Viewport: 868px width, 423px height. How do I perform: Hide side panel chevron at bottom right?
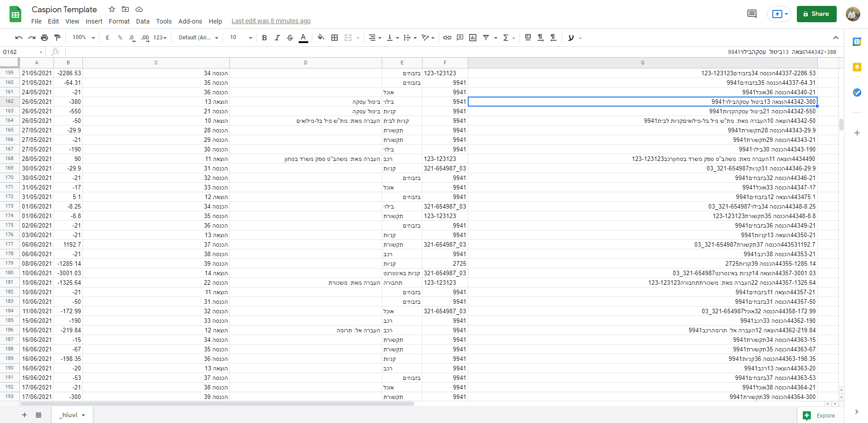pyautogui.click(x=856, y=412)
